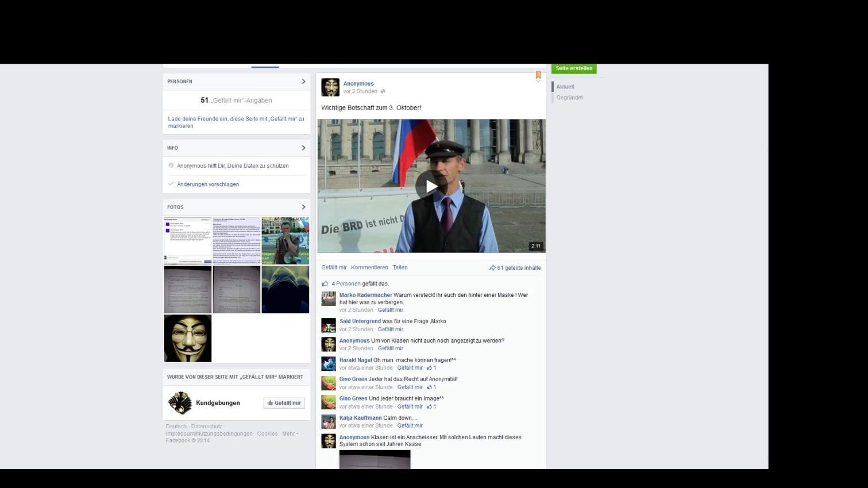
Task: Open 'Cookies' footer link
Action: (267, 433)
